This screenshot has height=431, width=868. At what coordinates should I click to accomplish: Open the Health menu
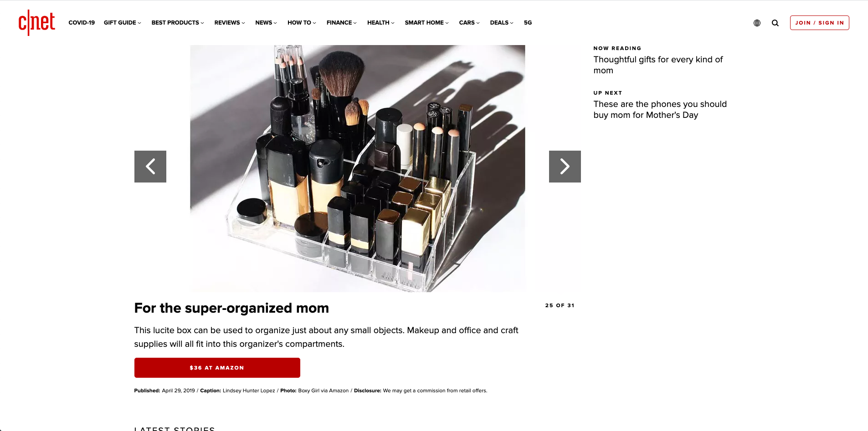tap(381, 22)
